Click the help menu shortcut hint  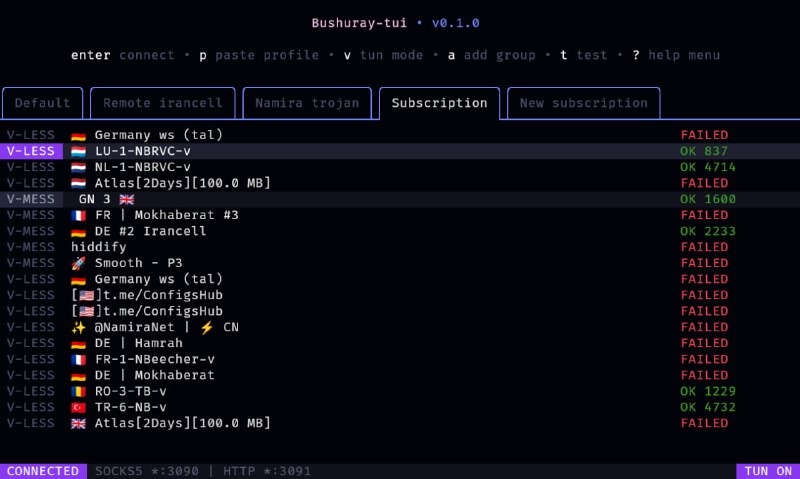click(x=676, y=55)
